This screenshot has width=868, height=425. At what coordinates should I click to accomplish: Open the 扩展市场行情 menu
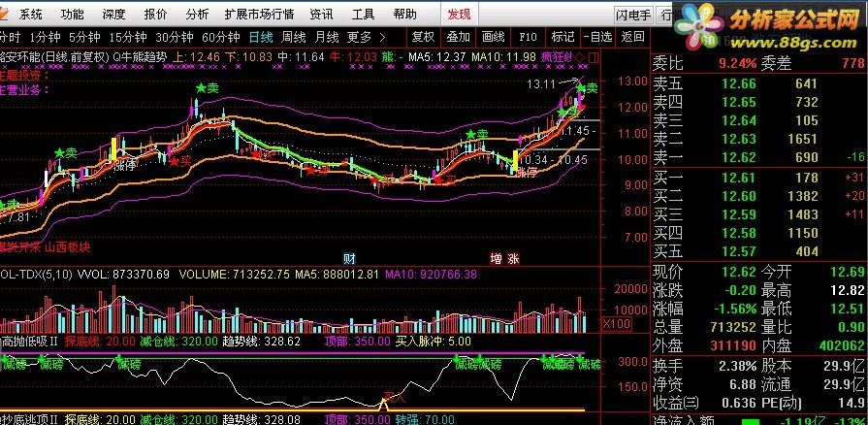260,14
